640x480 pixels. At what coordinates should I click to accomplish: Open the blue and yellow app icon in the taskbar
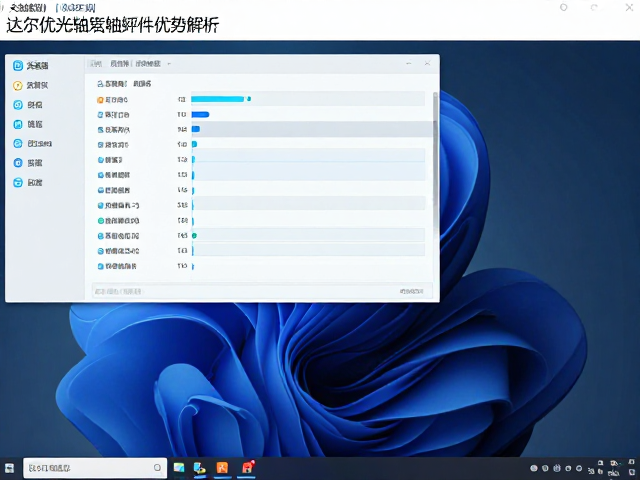pyautogui.click(x=200, y=468)
